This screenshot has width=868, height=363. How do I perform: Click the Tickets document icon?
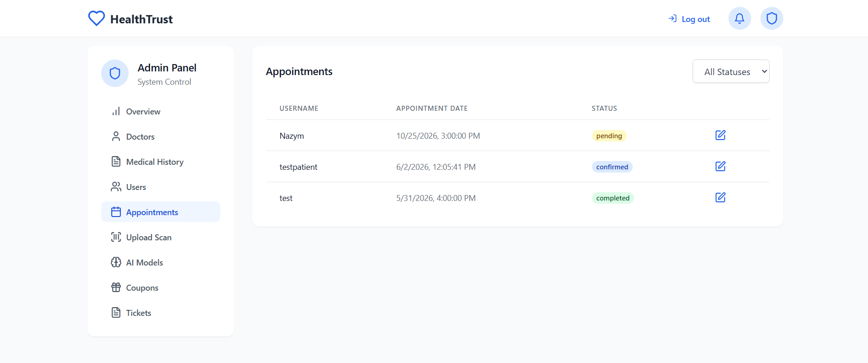tap(116, 313)
